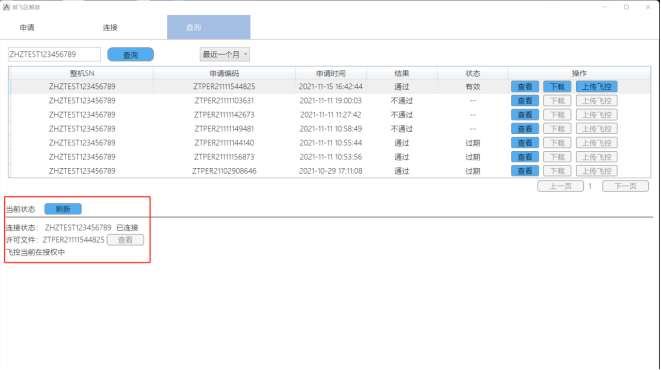Click timestamp 2021-11-11 19:00:03
This screenshot has height=370, width=661.
[x=331, y=101]
